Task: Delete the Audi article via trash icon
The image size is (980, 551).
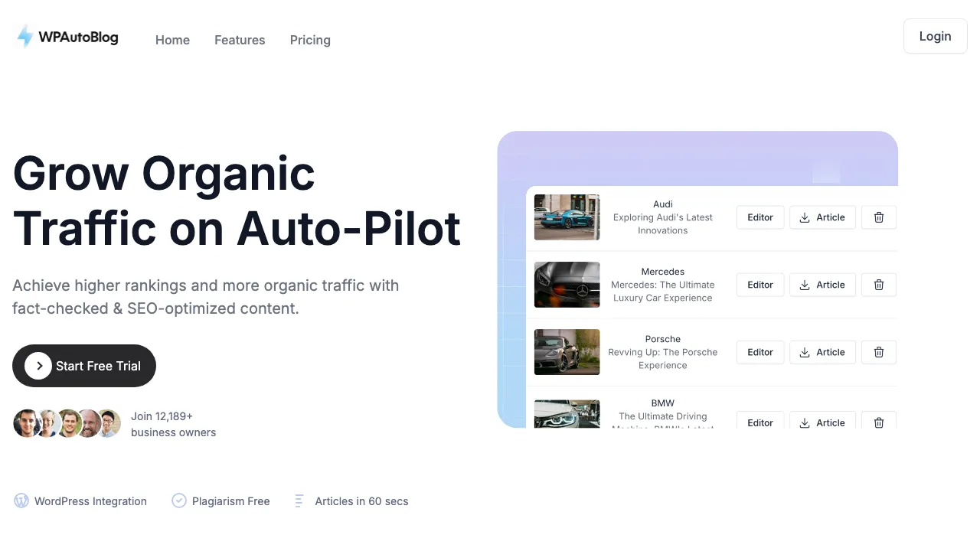Action: tap(878, 217)
